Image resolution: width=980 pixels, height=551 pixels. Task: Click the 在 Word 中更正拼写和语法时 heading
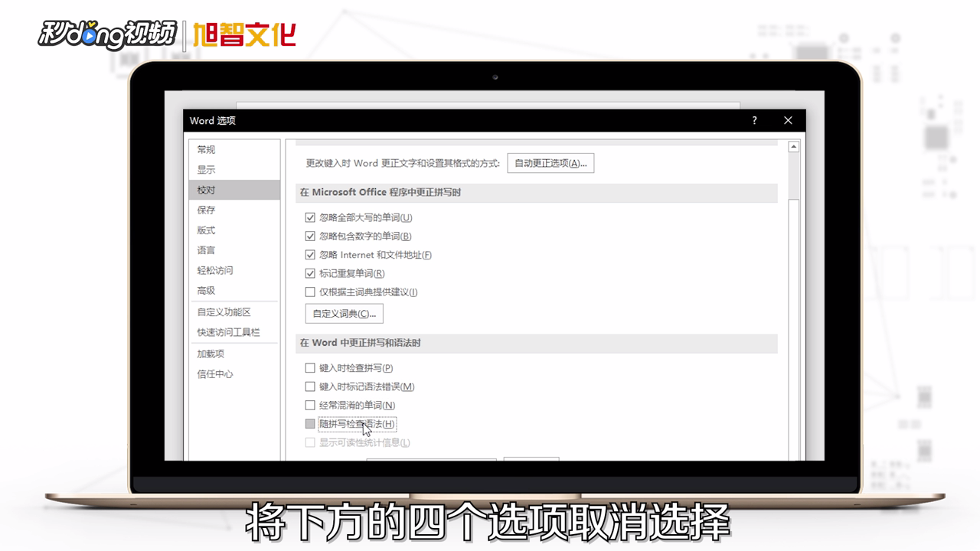pos(360,343)
